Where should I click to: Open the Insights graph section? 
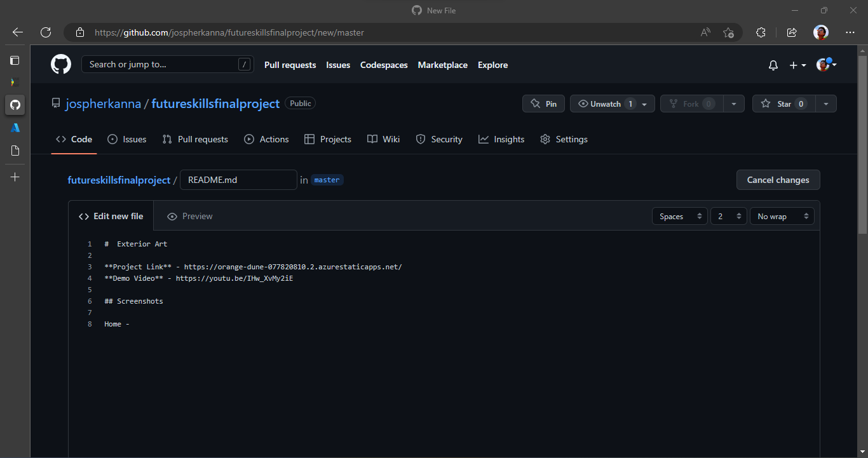click(501, 139)
